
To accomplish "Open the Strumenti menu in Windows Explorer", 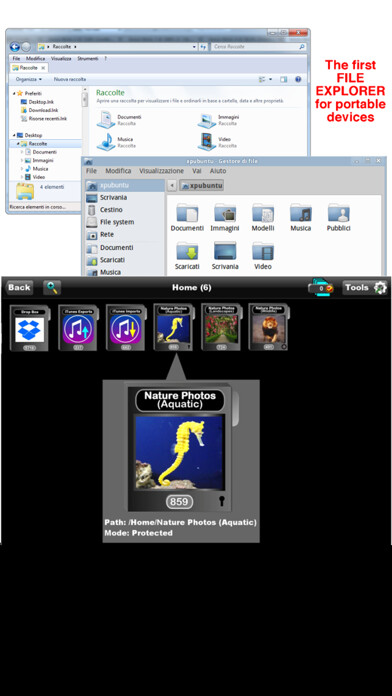I will tap(87, 59).
